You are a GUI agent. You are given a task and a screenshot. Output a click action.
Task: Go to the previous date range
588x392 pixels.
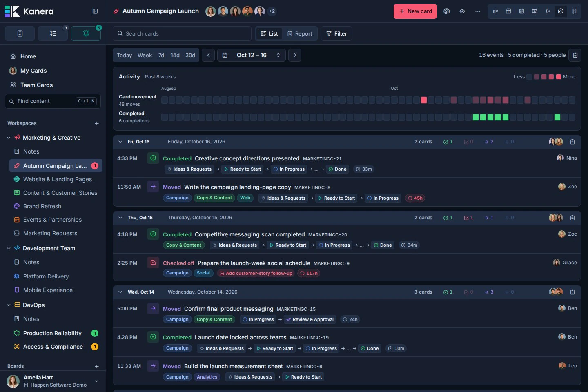[x=208, y=55]
